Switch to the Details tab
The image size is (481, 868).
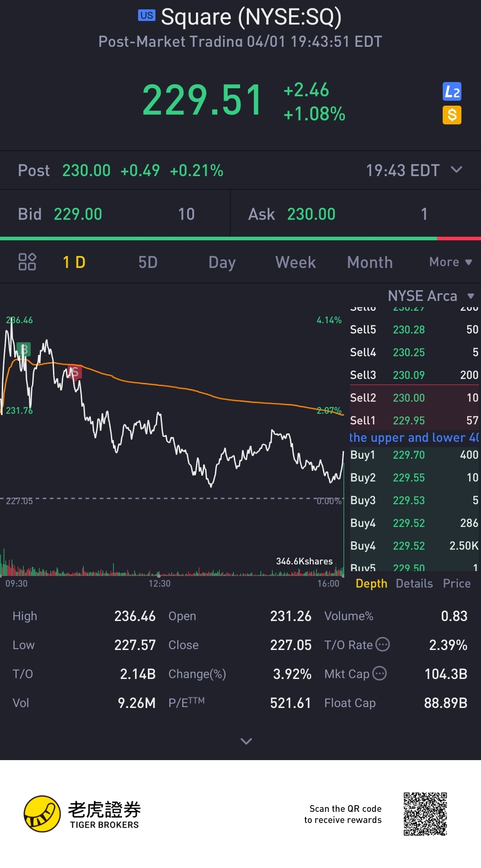(414, 584)
